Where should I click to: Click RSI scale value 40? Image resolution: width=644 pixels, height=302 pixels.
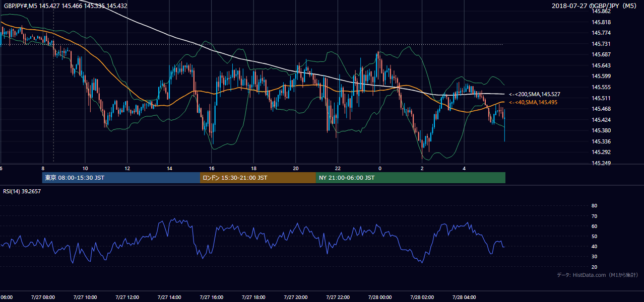point(594,247)
